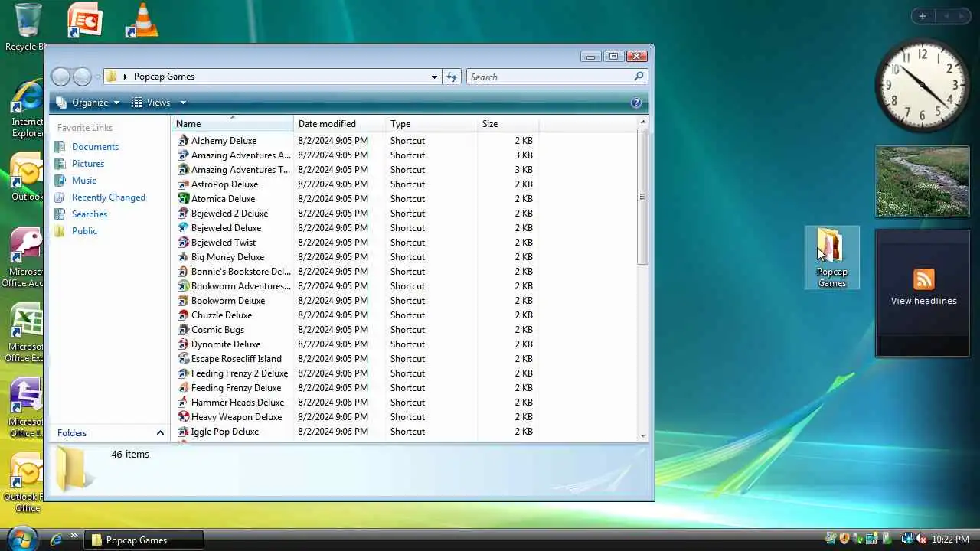Viewport: 980px width, 551px height.
Task: Click the slideshow picture gadget thumbnail
Action: point(923,182)
